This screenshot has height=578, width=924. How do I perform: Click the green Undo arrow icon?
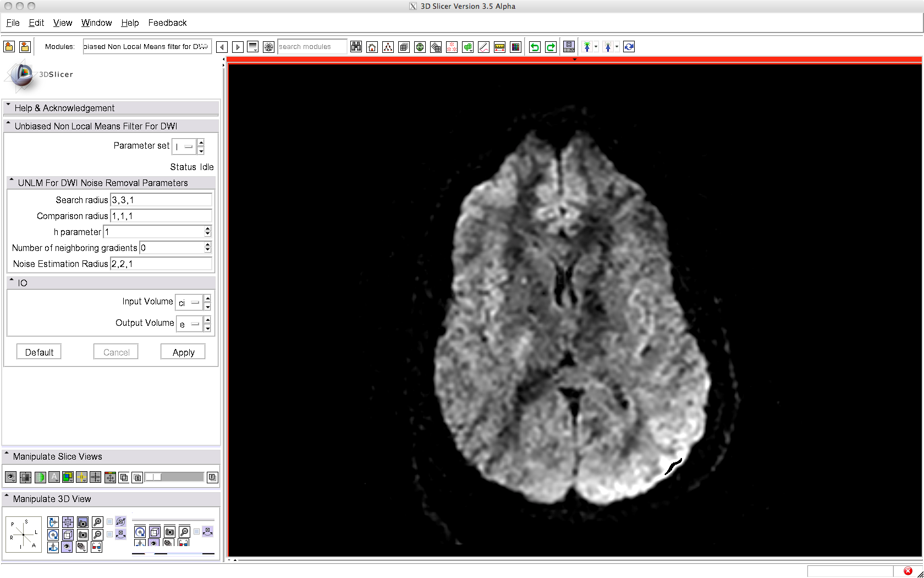(x=535, y=47)
